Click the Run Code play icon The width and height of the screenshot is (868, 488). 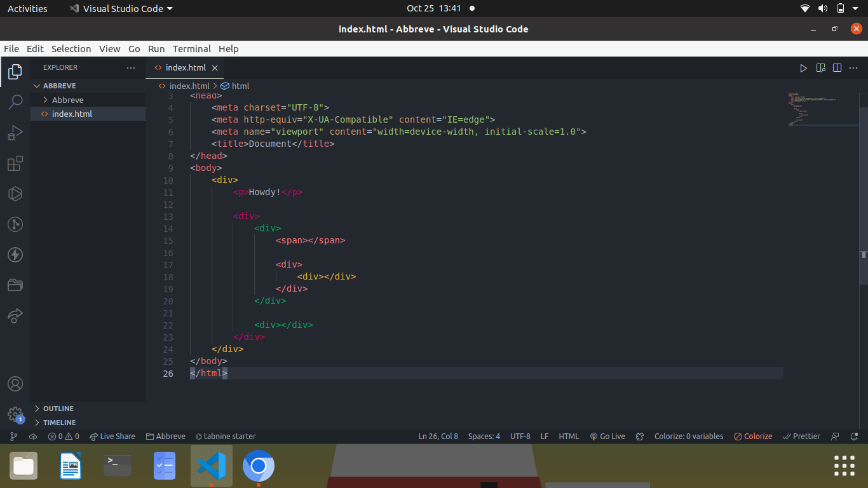click(803, 68)
